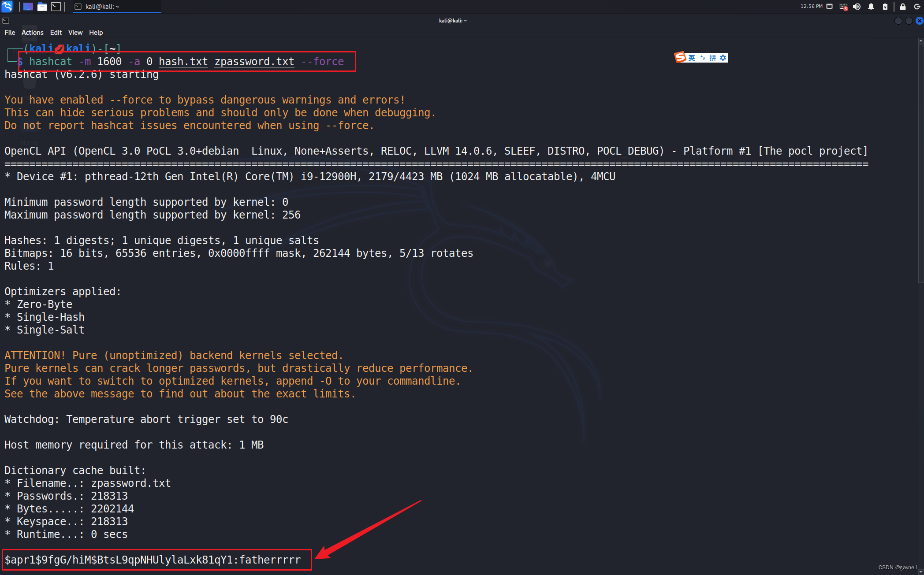
Task: Open the Kali applications menu
Action: point(7,6)
